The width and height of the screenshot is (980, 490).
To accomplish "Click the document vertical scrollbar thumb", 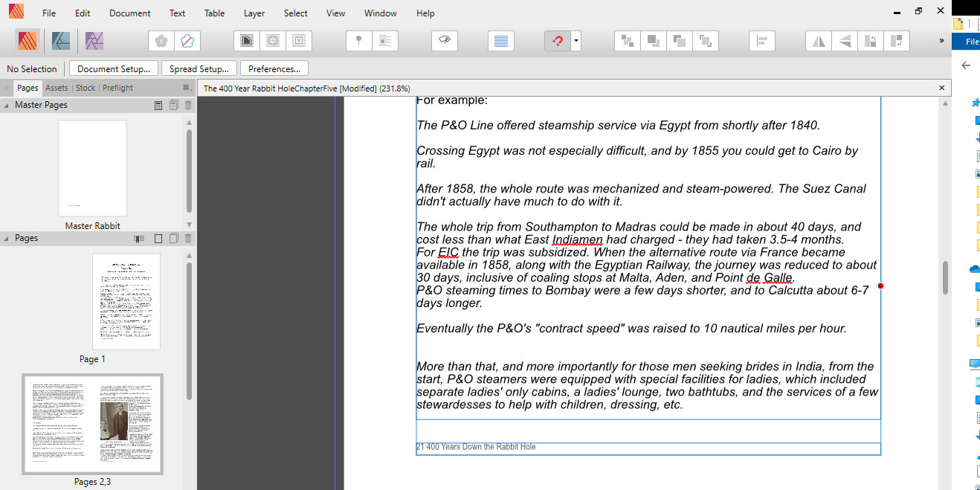I will point(946,277).
